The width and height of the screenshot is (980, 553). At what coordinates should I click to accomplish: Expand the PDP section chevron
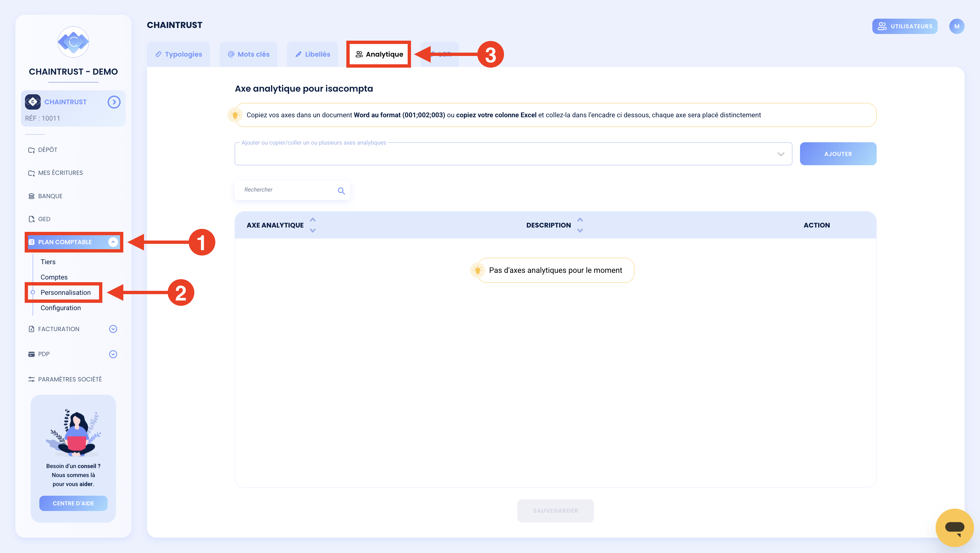[x=113, y=354]
